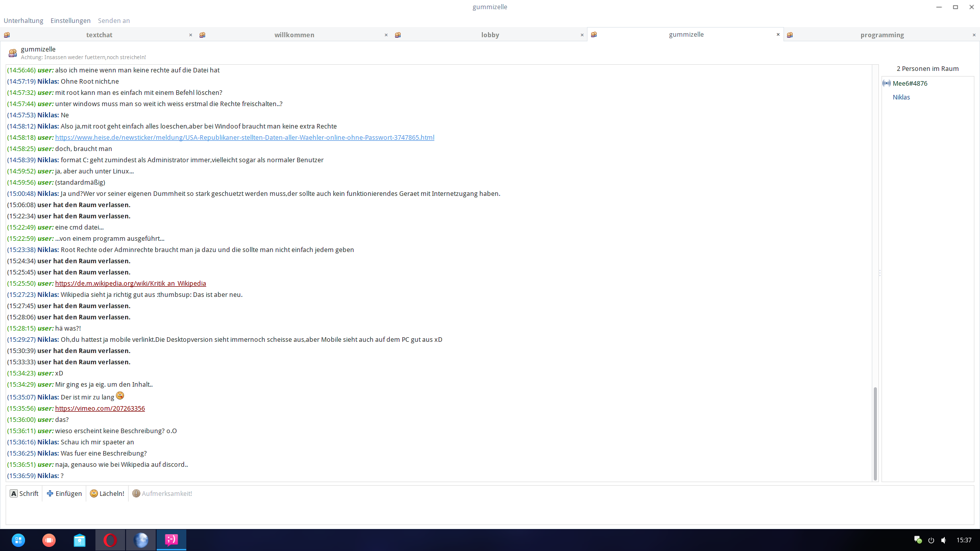The width and height of the screenshot is (980, 551).
Task: Click the volume speaker tray icon
Action: 944,540
